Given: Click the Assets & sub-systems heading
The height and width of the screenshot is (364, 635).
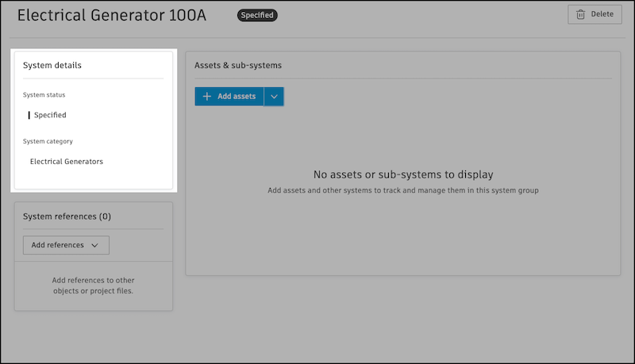Looking at the screenshot, I should pos(238,65).
